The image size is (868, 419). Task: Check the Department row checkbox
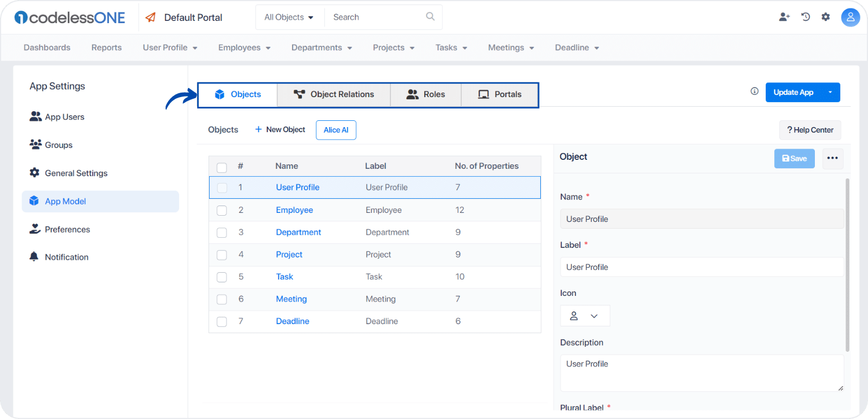[222, 233]
